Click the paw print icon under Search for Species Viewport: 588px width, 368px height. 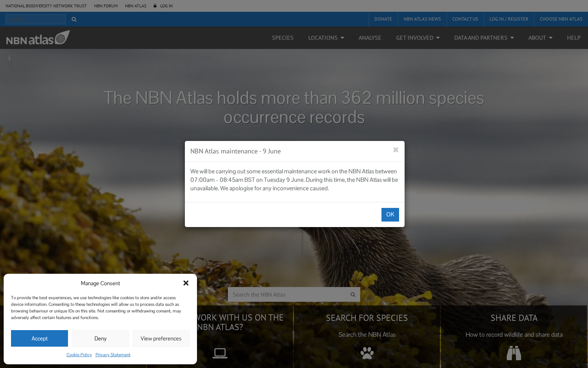point(367,353)
